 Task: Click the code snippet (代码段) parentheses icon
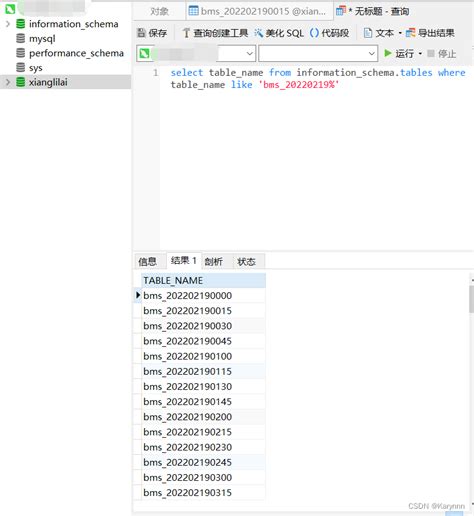314,33
